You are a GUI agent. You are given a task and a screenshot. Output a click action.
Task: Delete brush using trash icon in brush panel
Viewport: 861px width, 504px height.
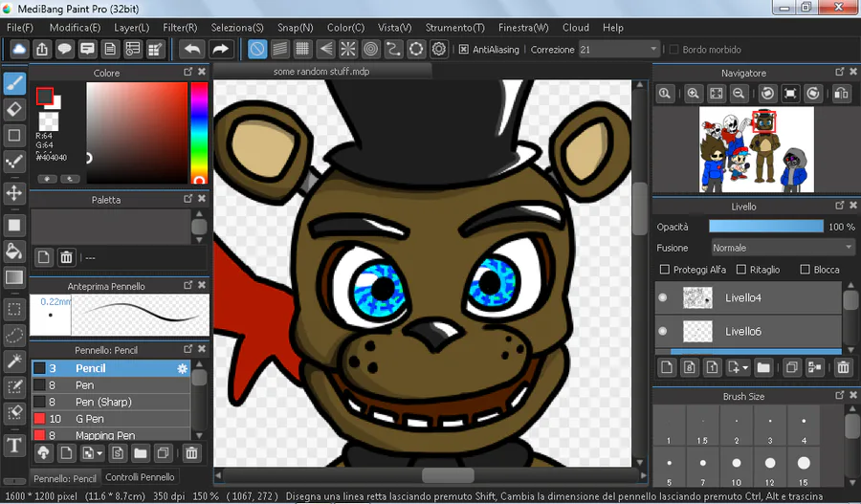pyautogui.click(x=191, y=453)
